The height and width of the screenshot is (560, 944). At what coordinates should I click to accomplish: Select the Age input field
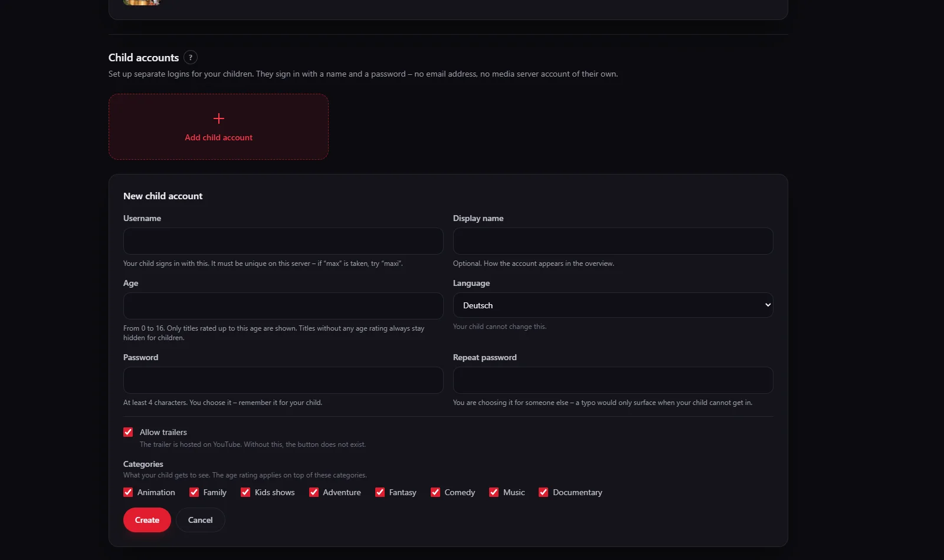(283, 306)
